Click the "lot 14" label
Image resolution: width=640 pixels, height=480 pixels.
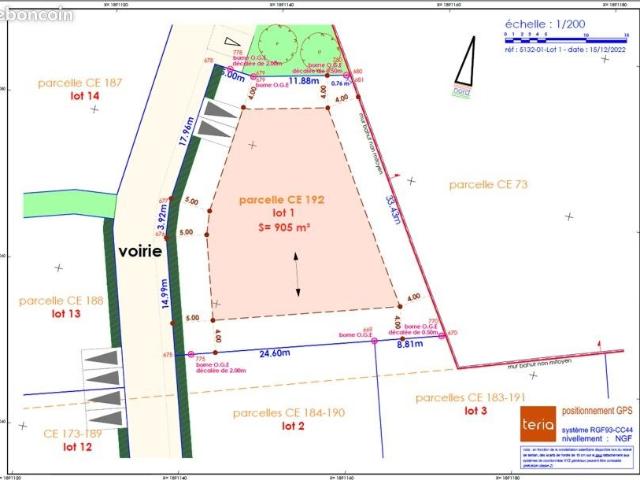coord(85,95)
